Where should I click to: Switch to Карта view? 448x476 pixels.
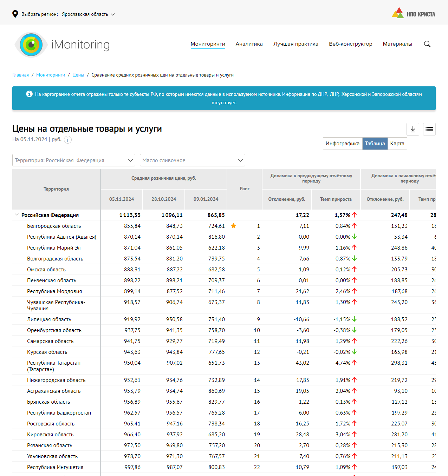coord(397,144)
